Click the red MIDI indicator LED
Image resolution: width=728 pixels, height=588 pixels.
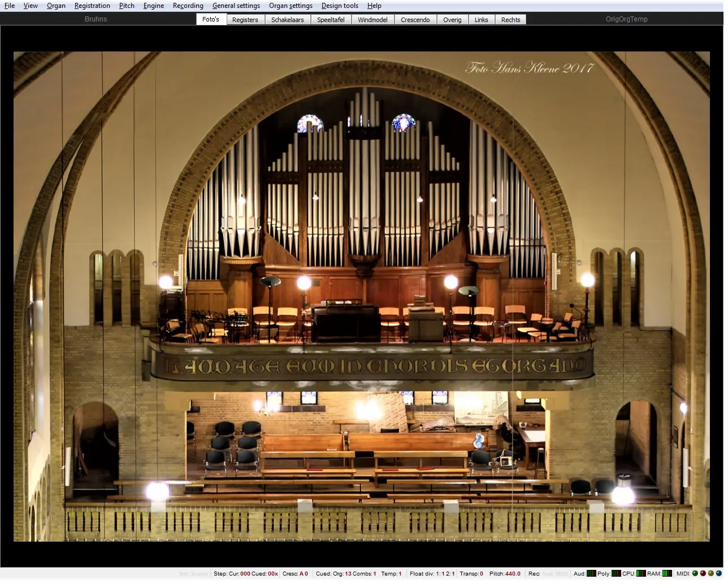click(x=703, y=573)
